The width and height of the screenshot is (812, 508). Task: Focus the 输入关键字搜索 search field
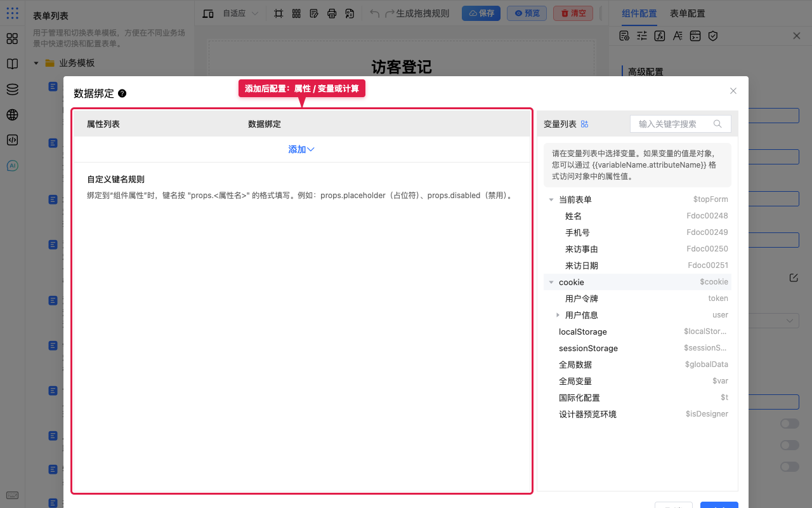[681, 124]
